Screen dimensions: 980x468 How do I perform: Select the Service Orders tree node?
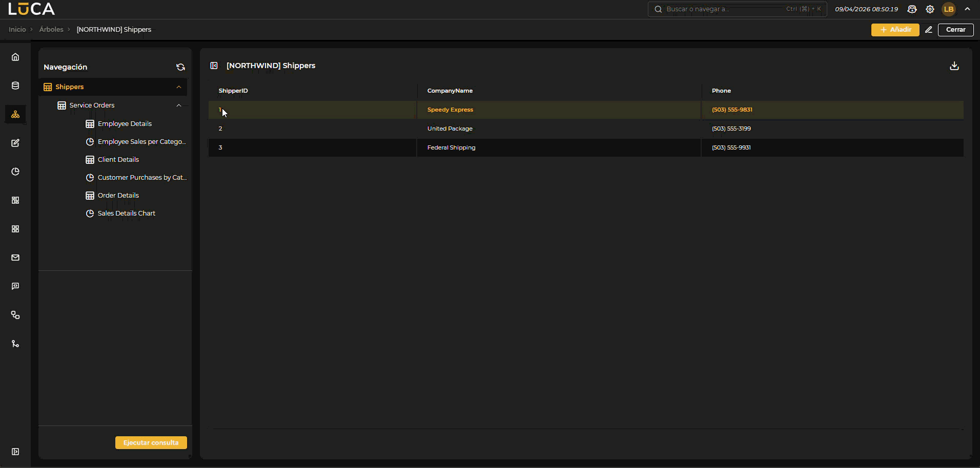pyautogui.click(x=92, y=105)
